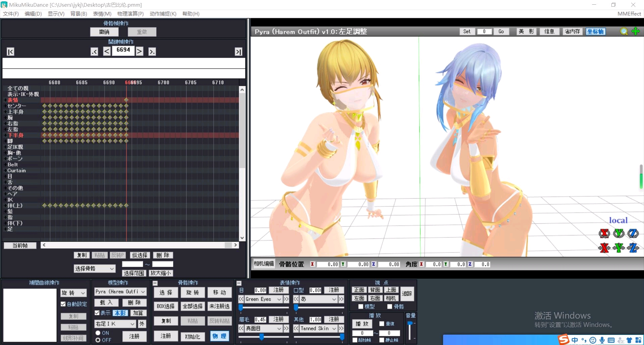The image size is (644, 345).
Task: Open the 文件(F) menu
Action: (x=11, y=14)
